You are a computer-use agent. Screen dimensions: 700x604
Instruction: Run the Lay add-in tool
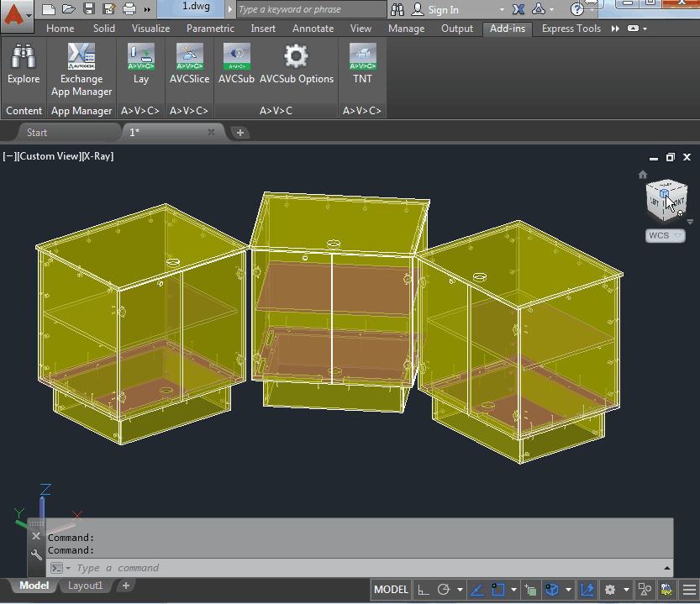(140, 65)
